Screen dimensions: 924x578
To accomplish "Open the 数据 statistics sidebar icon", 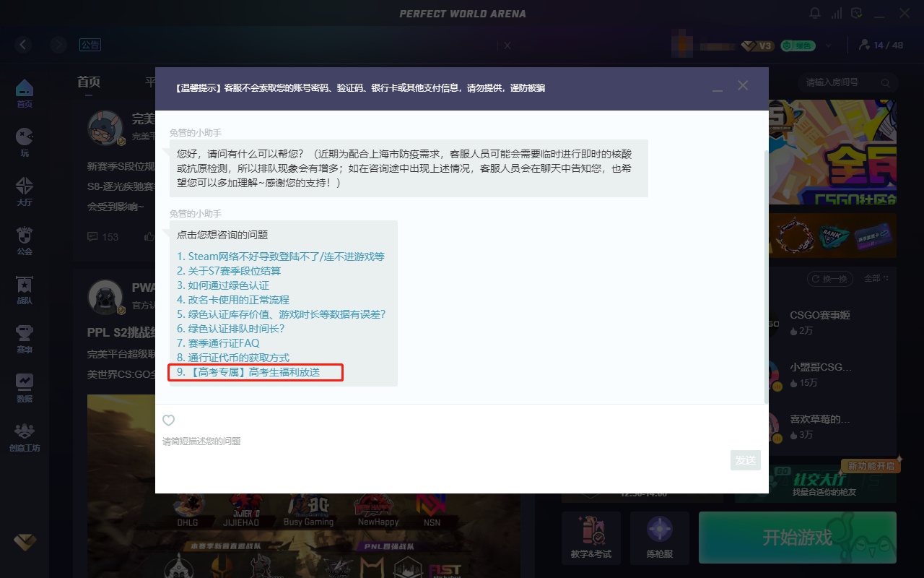I will pos(25,388).
